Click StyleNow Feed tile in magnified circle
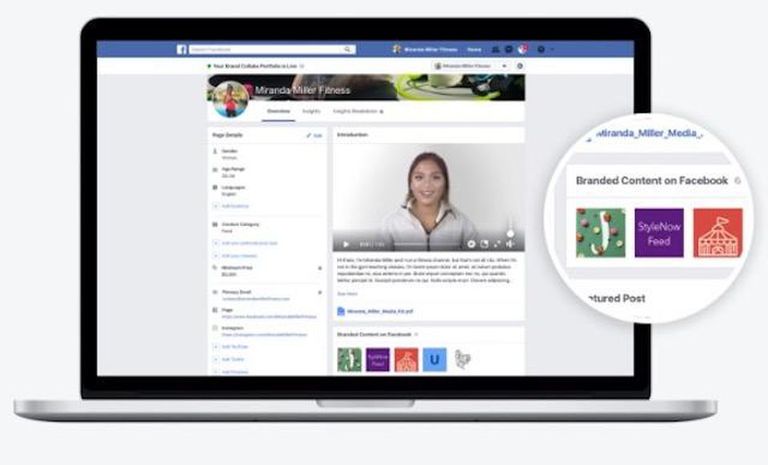Viewport: 768px width, 465px height. (x=659, y=233)
